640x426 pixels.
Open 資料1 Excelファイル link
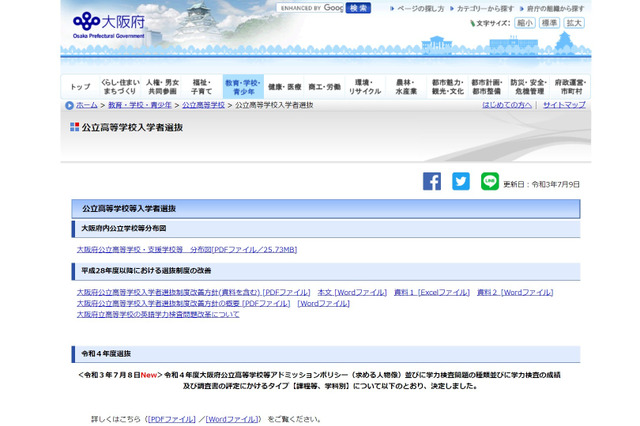tap(432, 292)
